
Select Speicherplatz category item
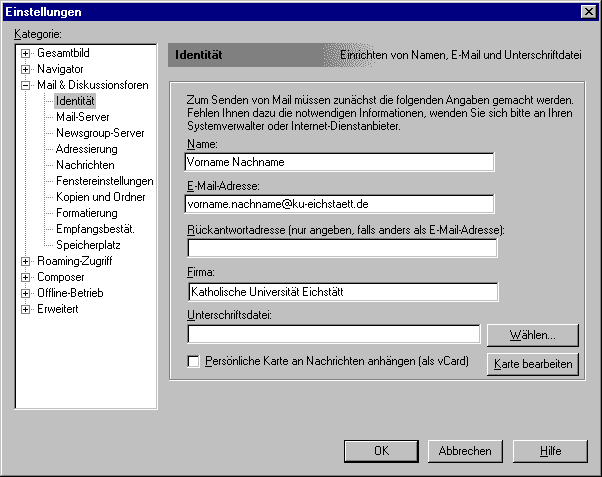(x=88, y=245)
